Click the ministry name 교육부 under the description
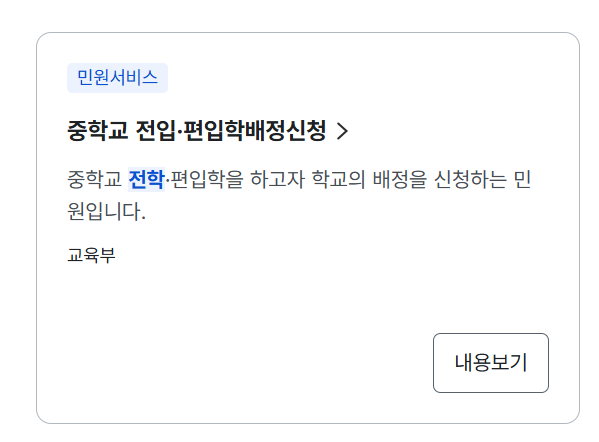This screenshot has height=442, width=599. point(91,255)
